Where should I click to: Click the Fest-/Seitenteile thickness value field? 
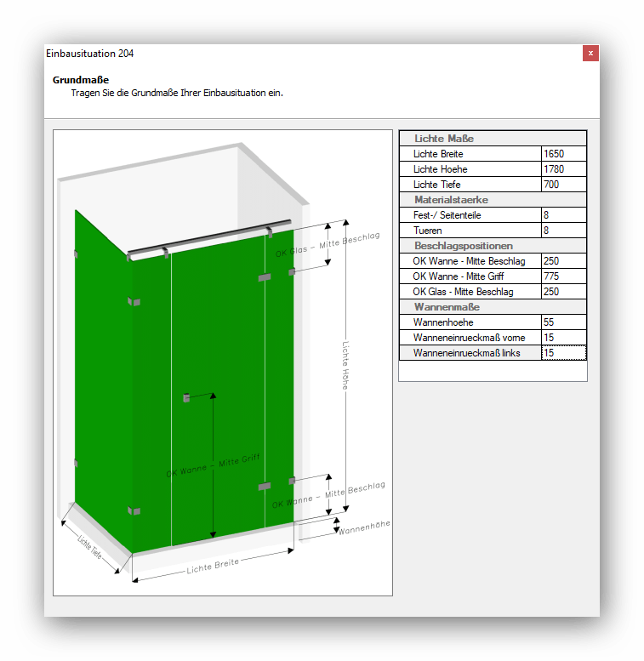pyautogui.click(x=563, y=215)
